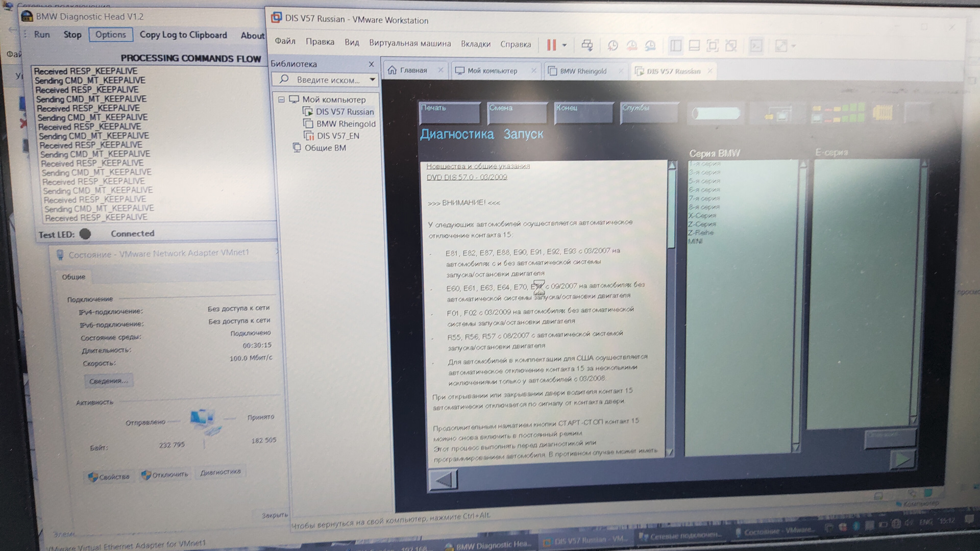The image size is (980, 551).
Task: Click the DIS V57 Russian tab in VMware
Action: point(672,71)
